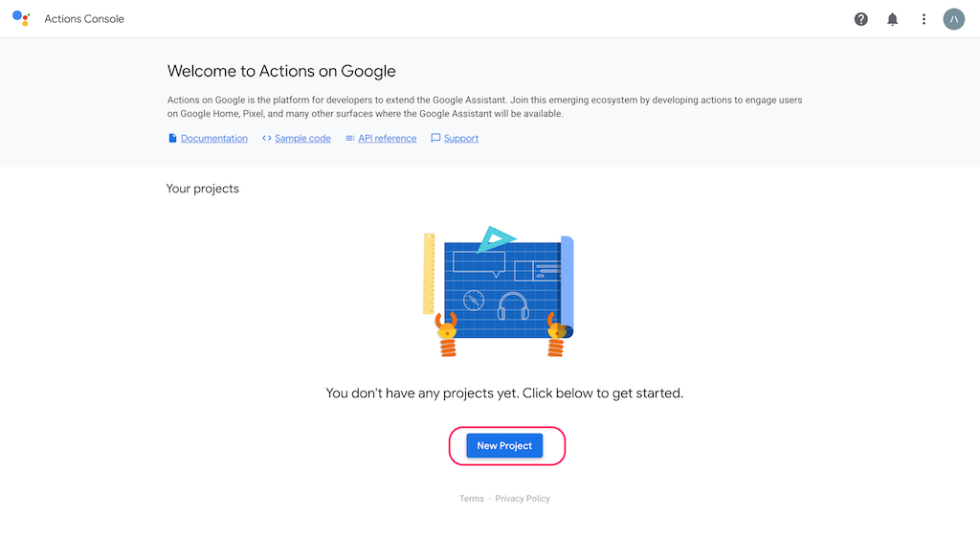980x560 pixels.
Task: Click the Documentation file icon
Action: [x=172, y=138]
